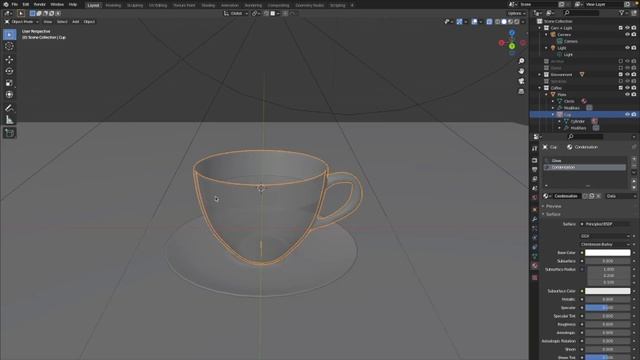Viewport: 640px width, 360px height.
Task: Open the Christensen-Burley subsurface method dropdown
Action: (x=606, y=244)
